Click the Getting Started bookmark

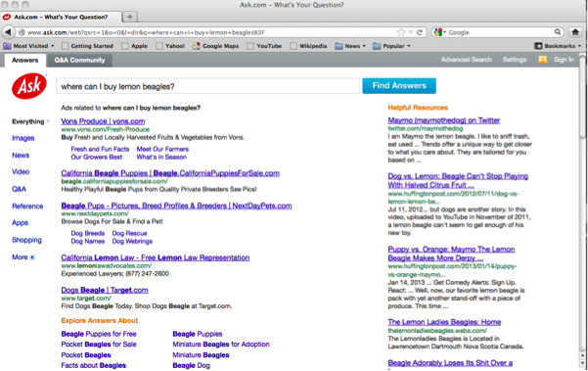pyautogui.click(x=87, y=46)
